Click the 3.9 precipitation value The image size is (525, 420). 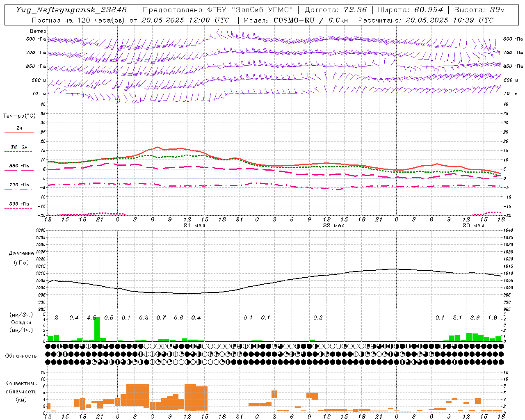pos(475,317)
